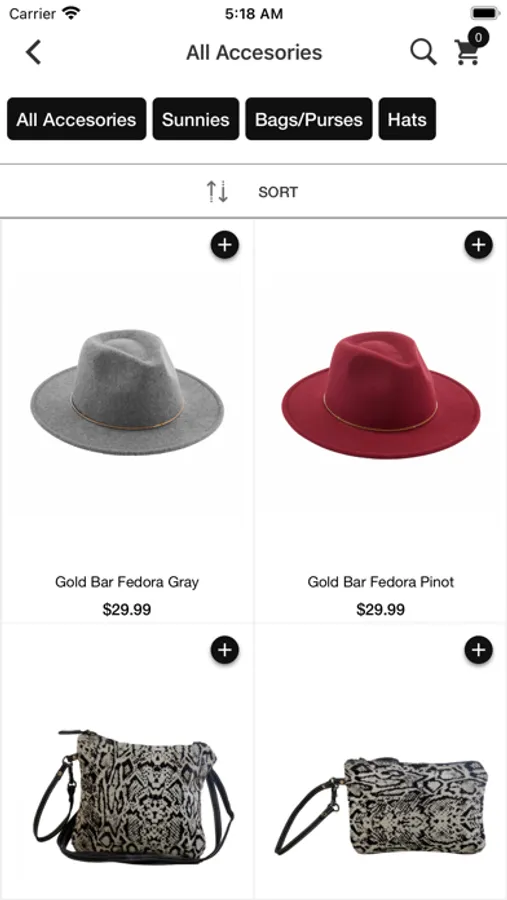The height and width of the screenshot is (900, 507).
Task: Select the Bags/Purses category tab
Action: pyautogui.click(x=309, y=119)
